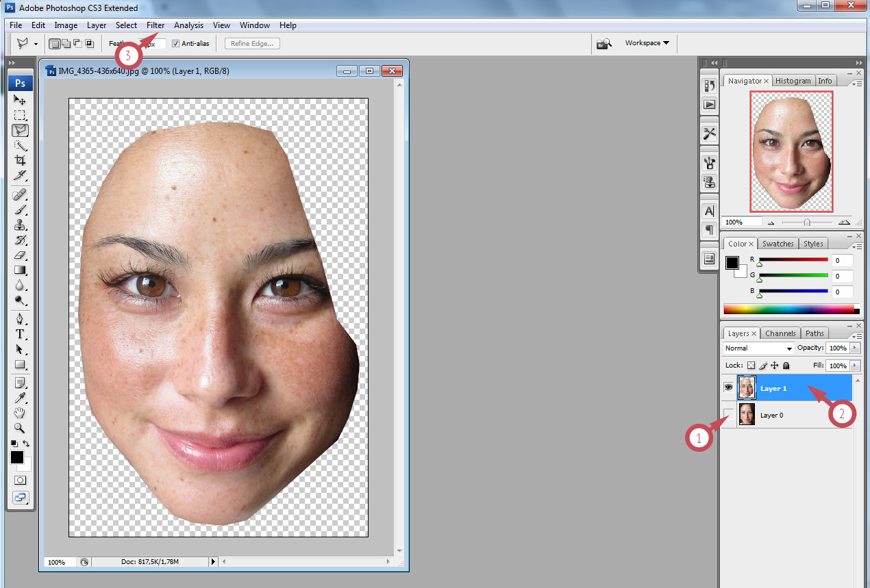Select the Path Selection tool
The width and height of the screenshot is (870, 588).
click(20, 350)
